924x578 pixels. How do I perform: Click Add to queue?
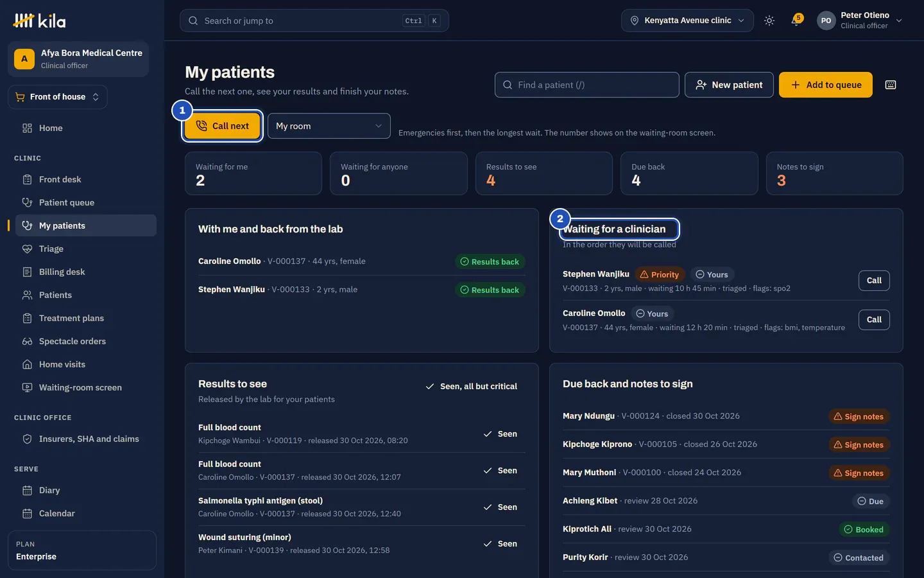pyautogui.click(x=826, y=85)
